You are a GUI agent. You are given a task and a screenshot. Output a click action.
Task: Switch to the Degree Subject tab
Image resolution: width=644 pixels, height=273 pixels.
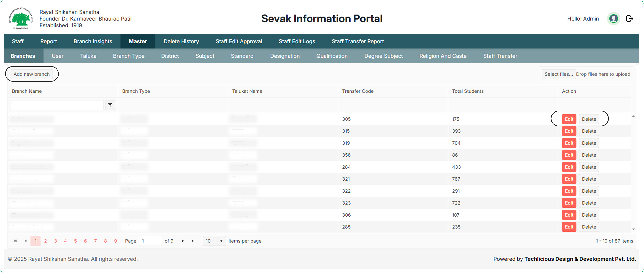383,56
